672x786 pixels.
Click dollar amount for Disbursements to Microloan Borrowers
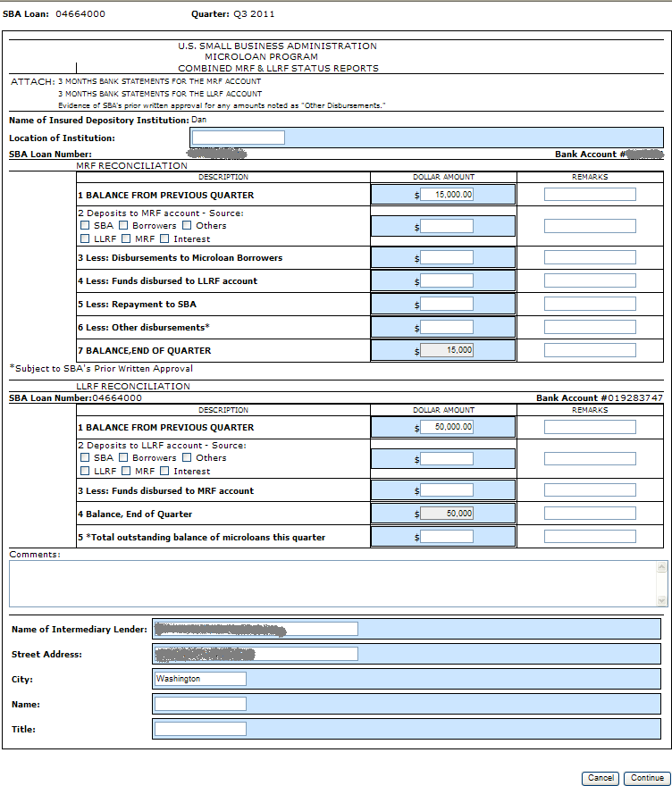[447, 257]
